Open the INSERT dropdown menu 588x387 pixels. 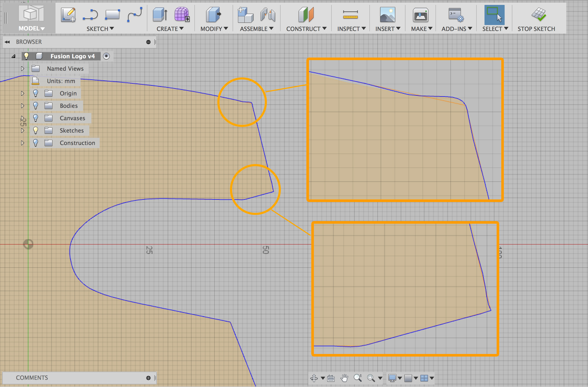pos(388,29)
